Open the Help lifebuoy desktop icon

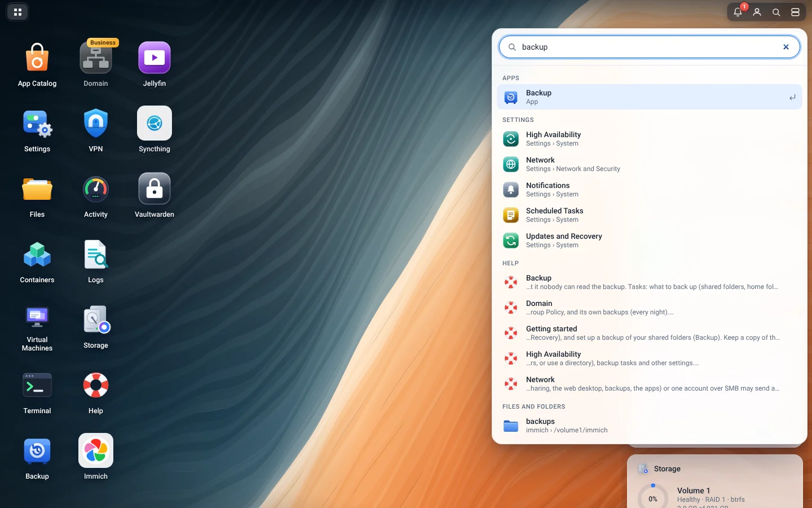96,386
